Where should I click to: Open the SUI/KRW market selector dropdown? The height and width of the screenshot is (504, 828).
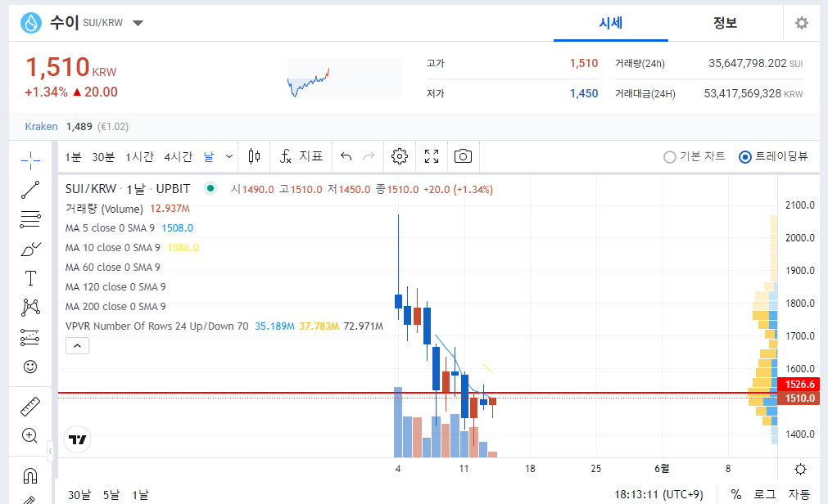coord(138,23)
